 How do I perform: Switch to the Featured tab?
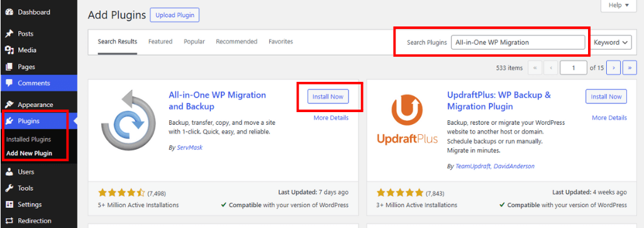point(160,42)
